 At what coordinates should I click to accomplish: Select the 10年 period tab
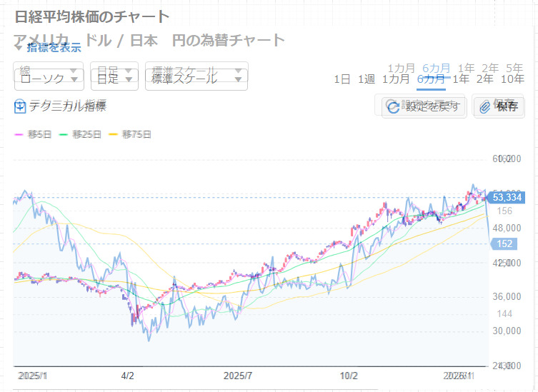point(512,79)
